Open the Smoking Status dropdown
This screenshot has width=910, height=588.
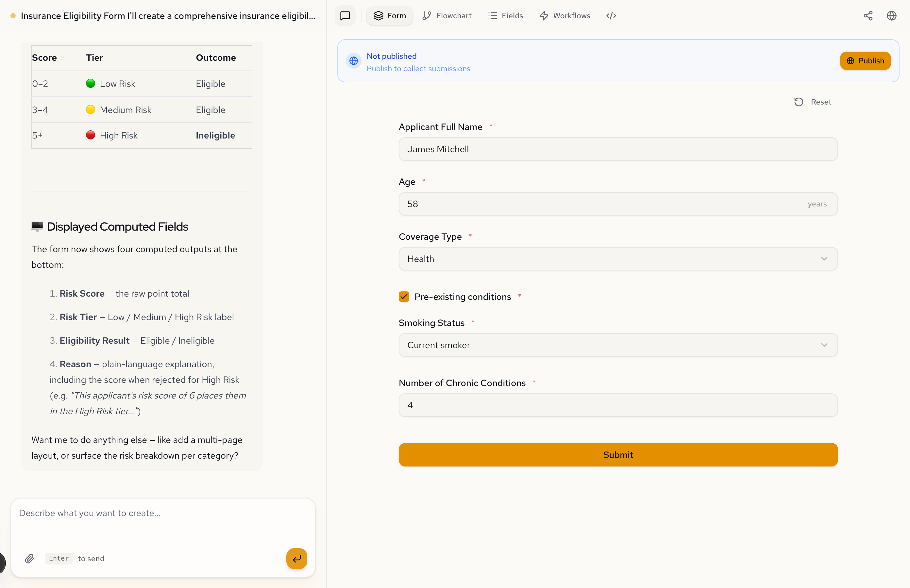pyautogui.click(x=618, y=345)
